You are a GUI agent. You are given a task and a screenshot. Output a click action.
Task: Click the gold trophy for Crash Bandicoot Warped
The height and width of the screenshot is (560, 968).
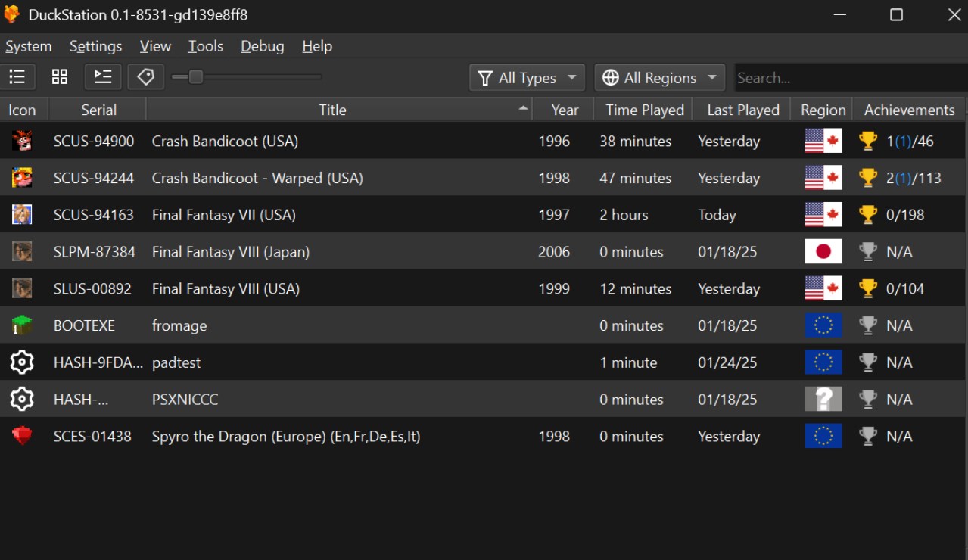coord(868,178)
